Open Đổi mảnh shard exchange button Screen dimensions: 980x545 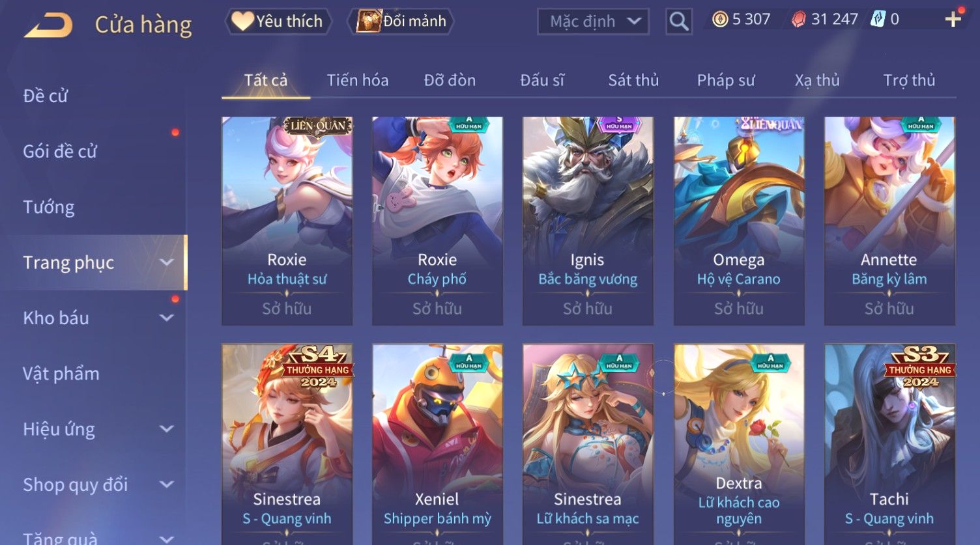(403, 21)
